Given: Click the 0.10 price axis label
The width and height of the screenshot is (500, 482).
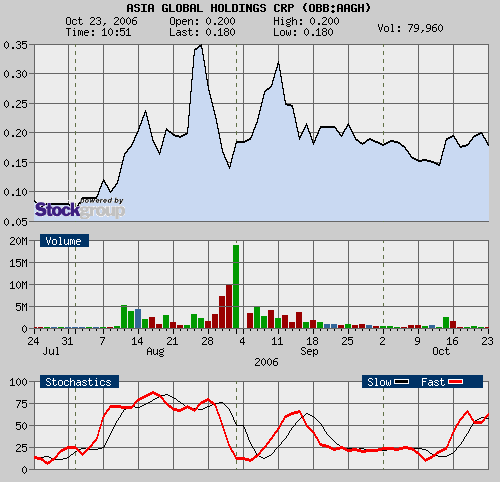Looking at the screenshot, I should 15,192.
